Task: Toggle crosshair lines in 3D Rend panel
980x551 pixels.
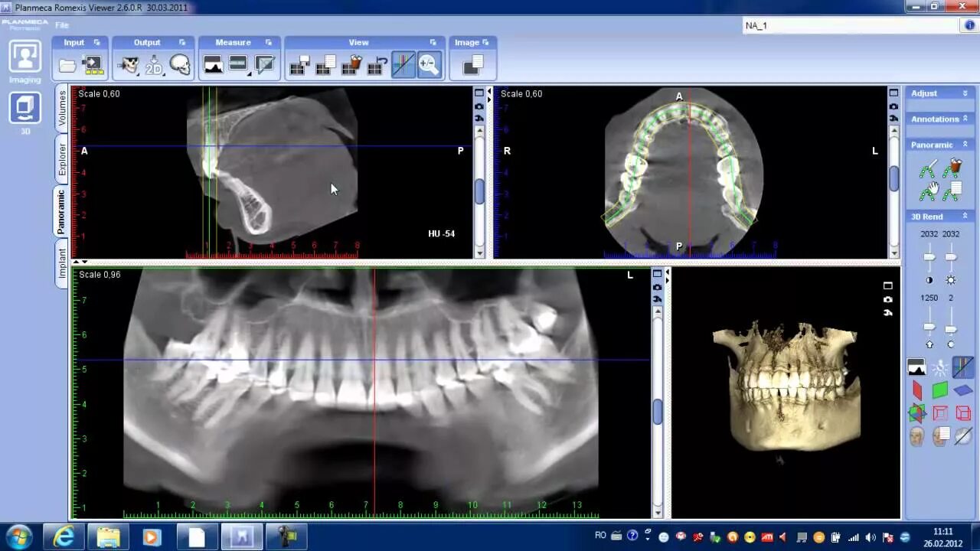Action: 963,368
